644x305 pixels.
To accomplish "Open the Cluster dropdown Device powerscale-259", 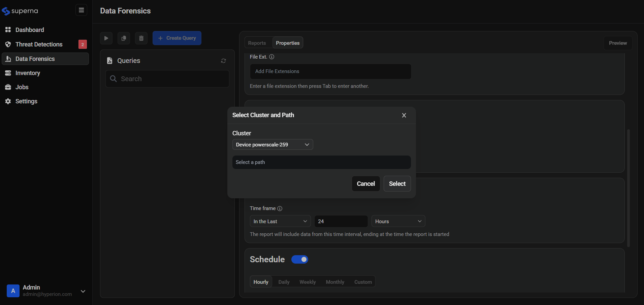I will pyautogui.click(x=272, y=145).
